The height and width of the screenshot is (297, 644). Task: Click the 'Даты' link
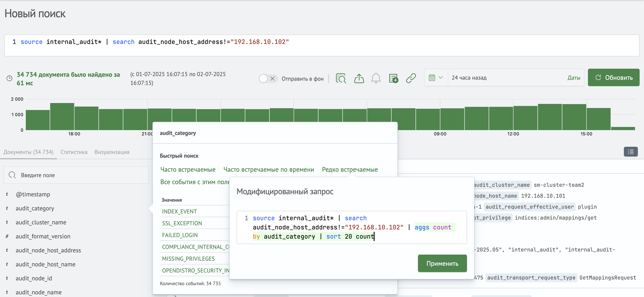point(573,78)
